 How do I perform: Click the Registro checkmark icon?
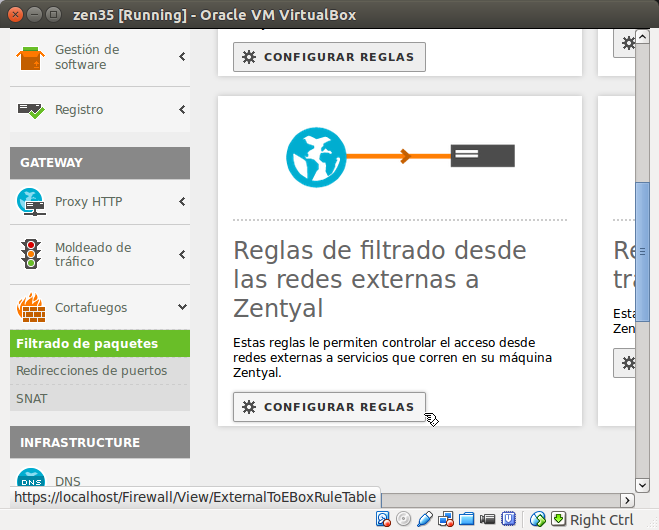[x=31, y=110]
